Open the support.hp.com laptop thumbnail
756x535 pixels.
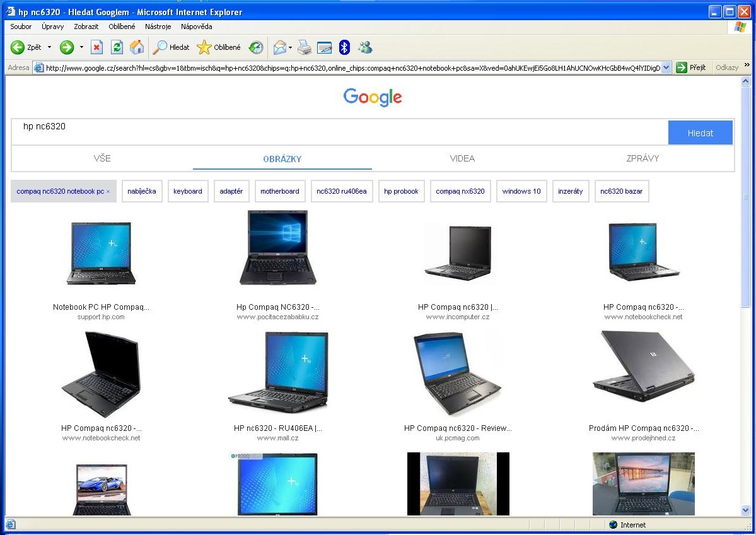pos(102,253)
